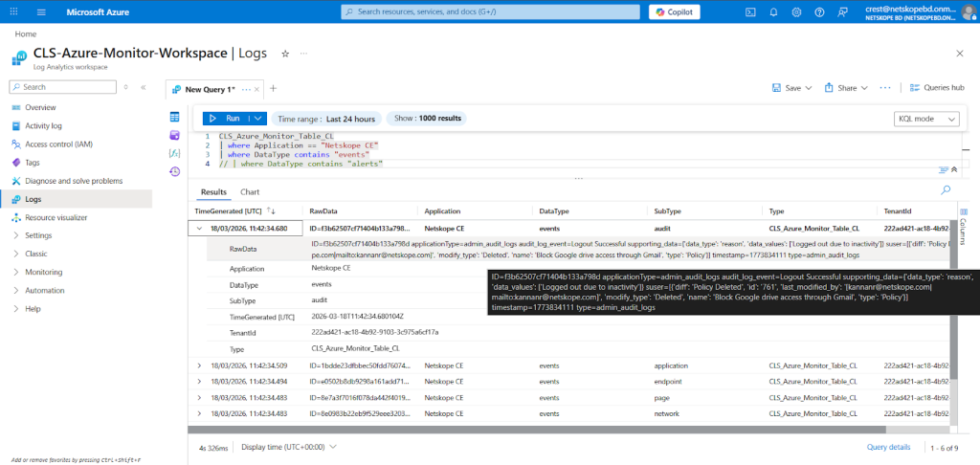
Task: Open the Query history icon
Action: coord(175,171)
